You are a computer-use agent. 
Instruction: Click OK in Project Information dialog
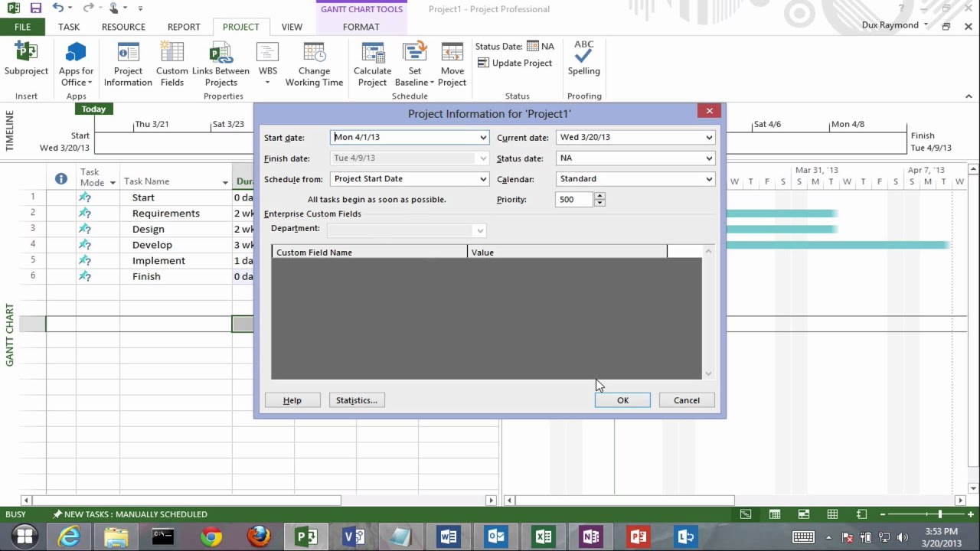pos(622,400)
